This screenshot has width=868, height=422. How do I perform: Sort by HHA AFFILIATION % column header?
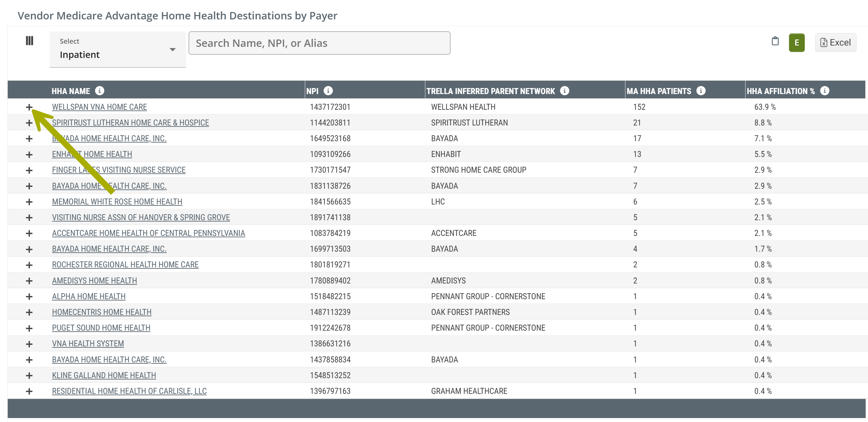click(x=780, y=91)
